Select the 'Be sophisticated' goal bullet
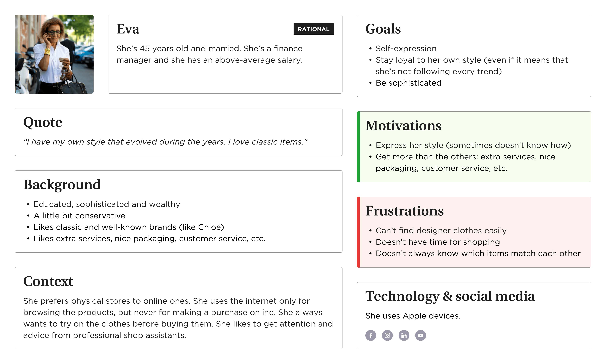 [408, 83]
